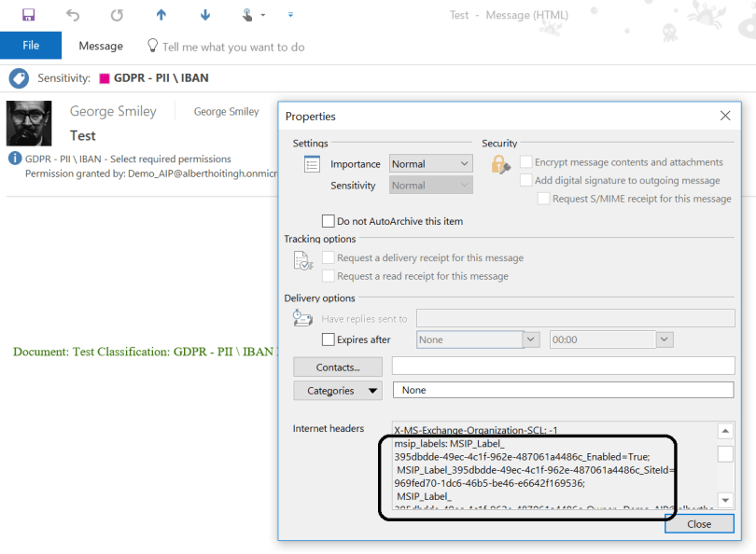Click the Importance envelope icon in Settings
The width and height of the screenshot is (756, 554).
[312, 163]
